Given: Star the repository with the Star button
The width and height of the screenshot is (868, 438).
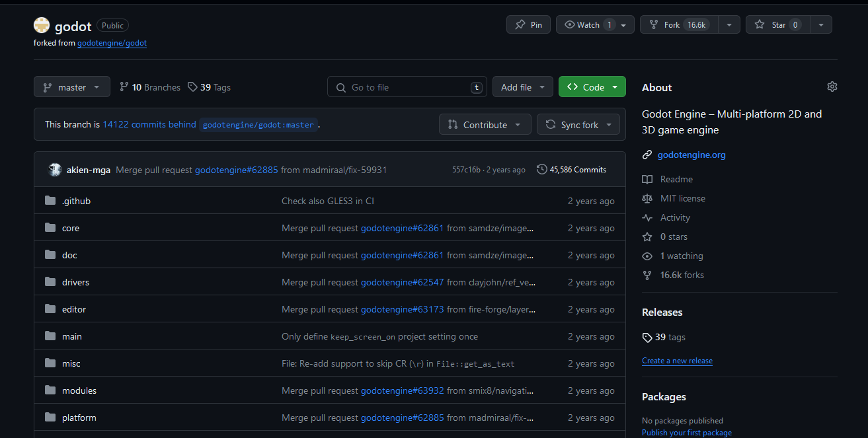Looking at the screenshot, I should [x=777, y=24].
